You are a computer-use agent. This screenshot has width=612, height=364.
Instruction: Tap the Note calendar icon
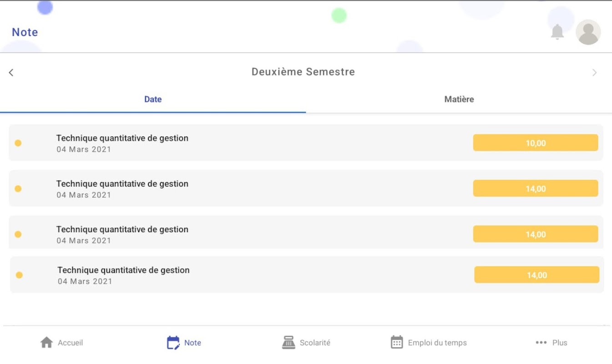pos(173,343)
